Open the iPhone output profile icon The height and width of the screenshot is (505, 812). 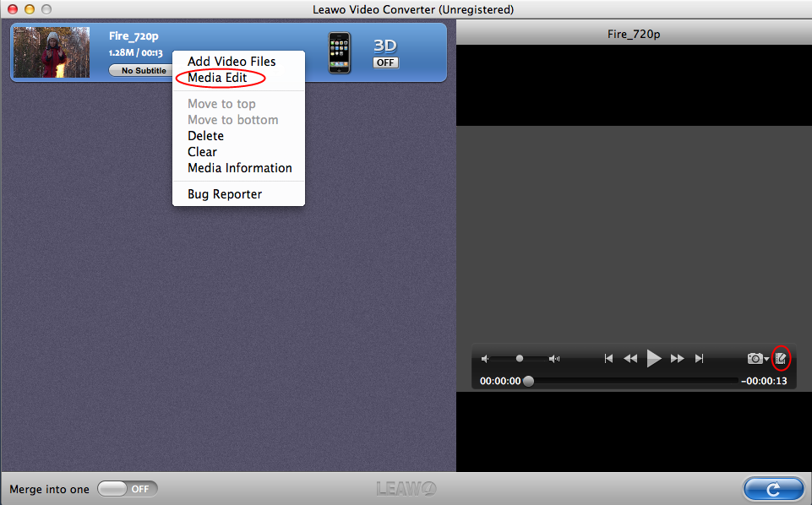coord(340,52)
